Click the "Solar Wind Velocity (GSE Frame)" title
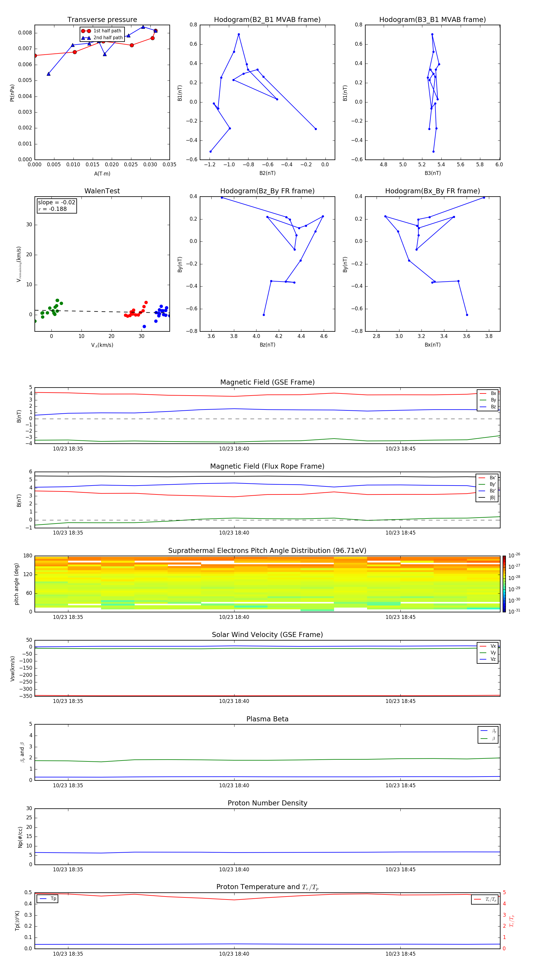535x980 pixels. tap(267, 635)
